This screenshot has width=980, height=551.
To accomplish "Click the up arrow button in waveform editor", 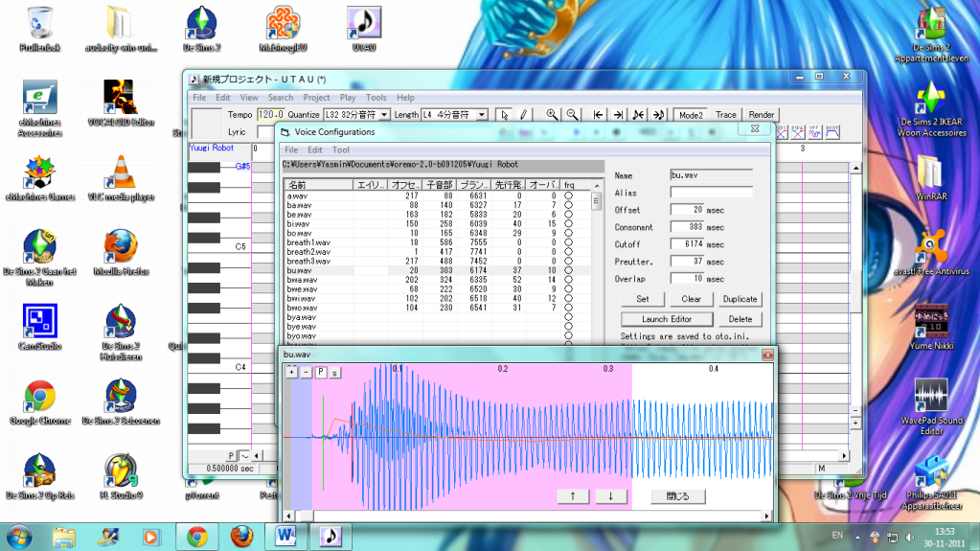I will pyautogui.click(x=573, y=496).
